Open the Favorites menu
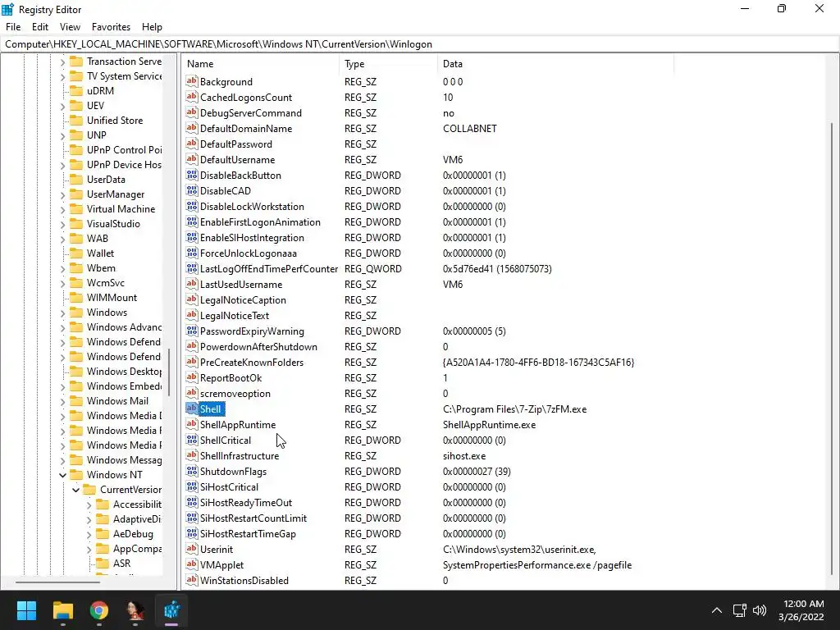 click(111, 27)
